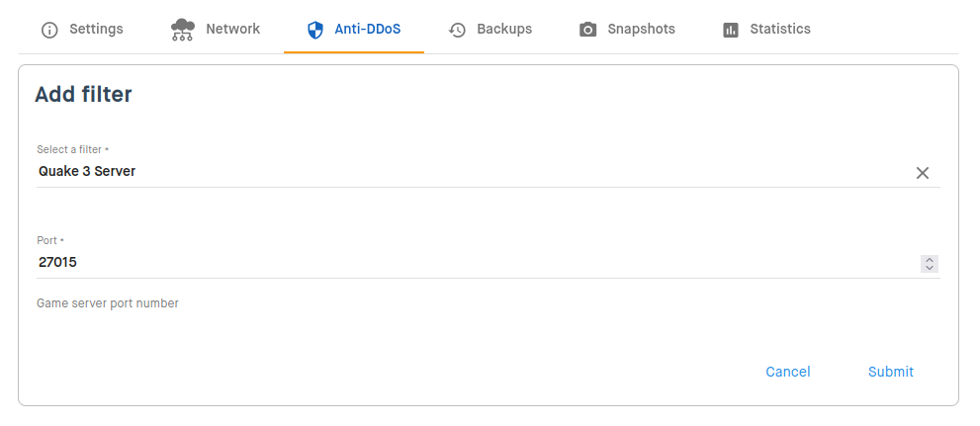The height and width of the screenshot is (426, 980).
Task: Cancel adding the filter
Action: [787, 372]
